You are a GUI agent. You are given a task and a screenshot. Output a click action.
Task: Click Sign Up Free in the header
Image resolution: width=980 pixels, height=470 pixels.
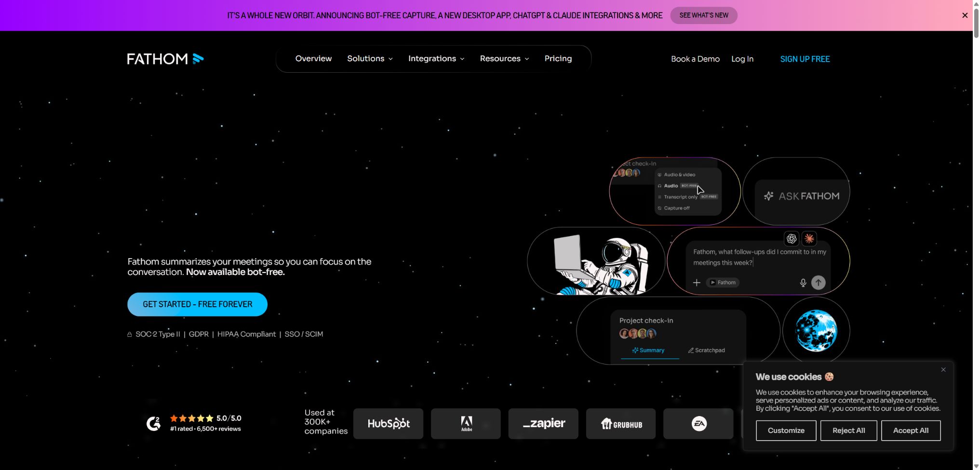[x=805, y=59]
